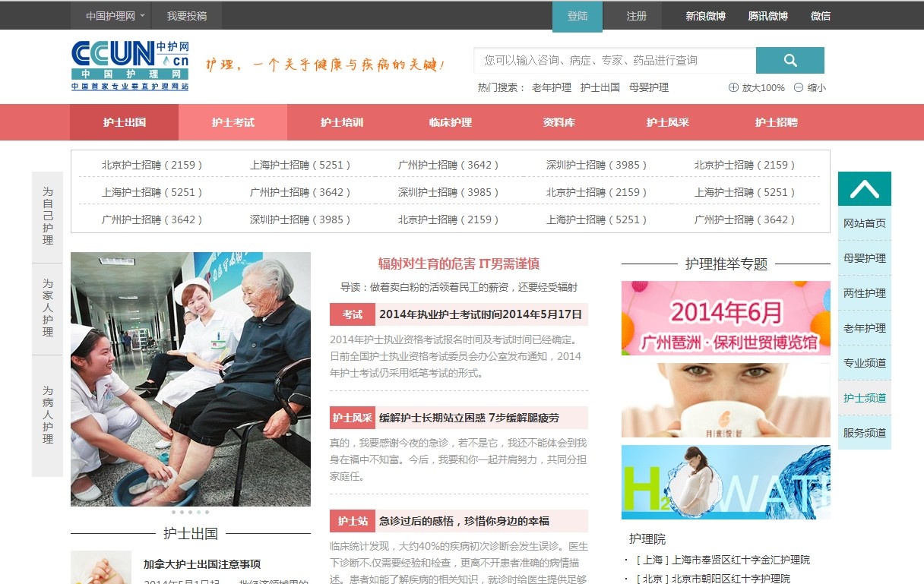
Task: Click the zoom-in plus icon
Action: click(x=733, y=87)
